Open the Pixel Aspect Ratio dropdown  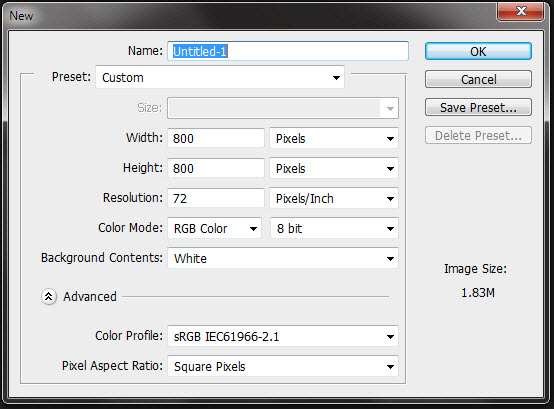(283, 366)
